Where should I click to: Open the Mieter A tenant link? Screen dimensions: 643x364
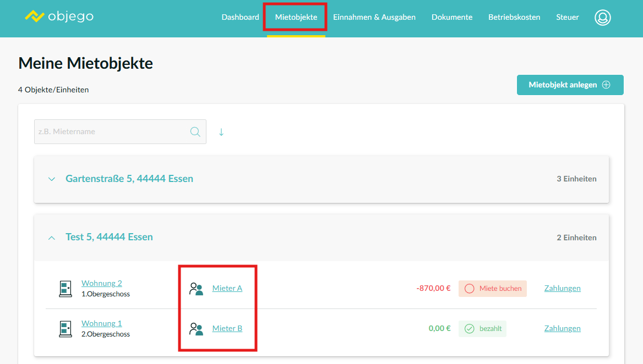pos(227,288)
